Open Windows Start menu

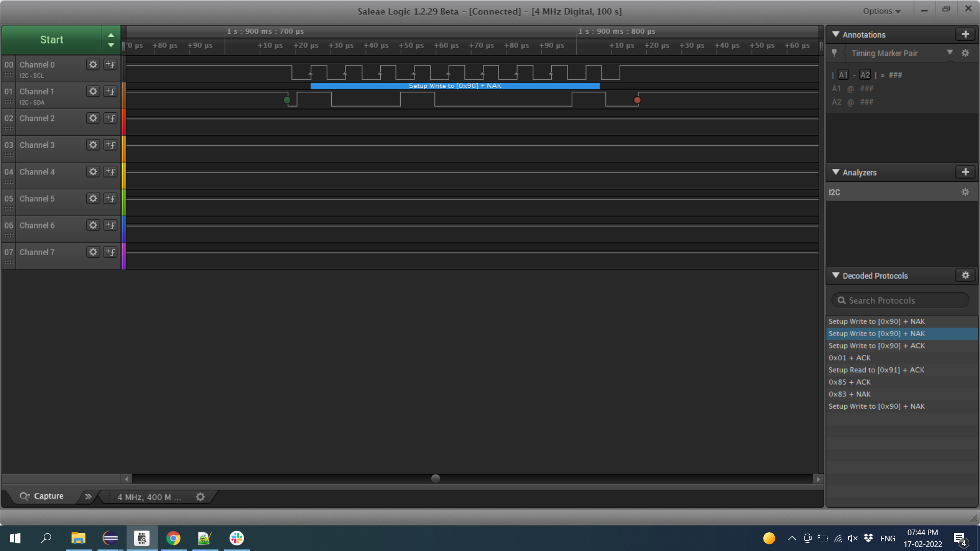[15, 538]
